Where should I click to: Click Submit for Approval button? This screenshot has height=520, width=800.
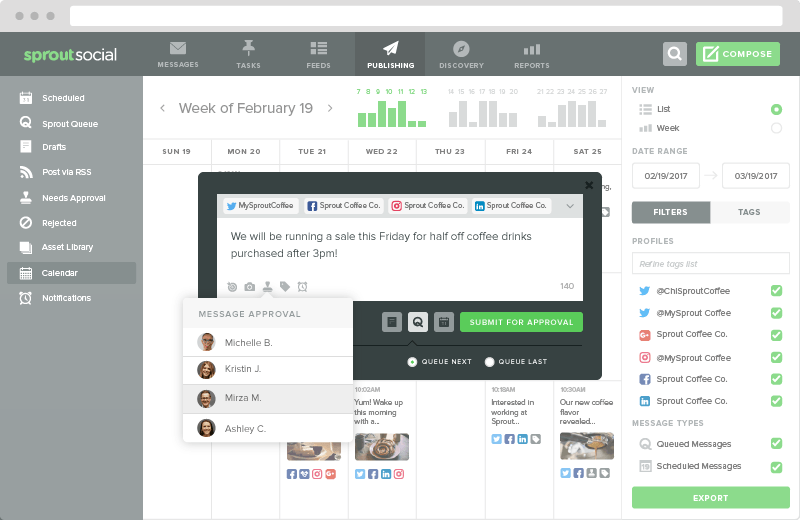coord(521,322)
